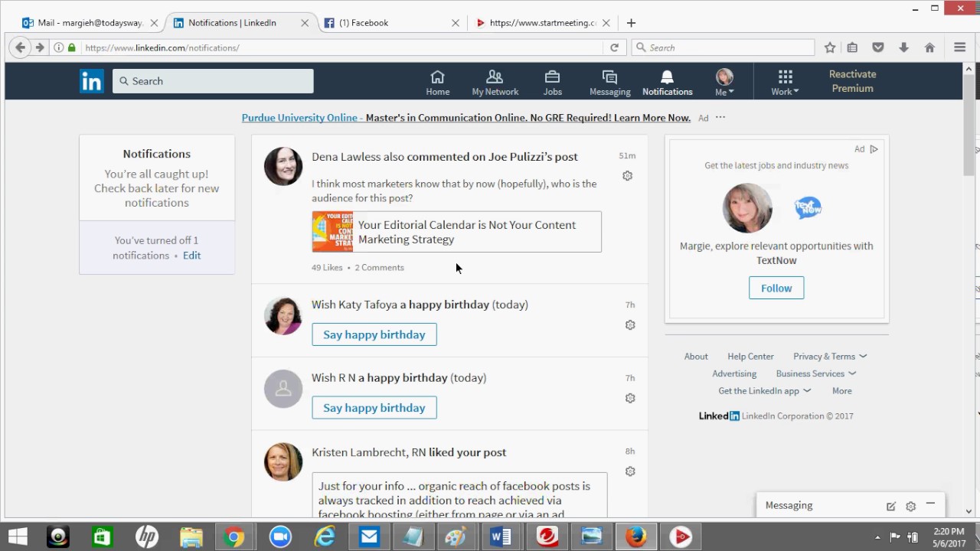980x551 pixels.
Task: Open settings gear for R N birthday
Action: click(x=630, y=399)
